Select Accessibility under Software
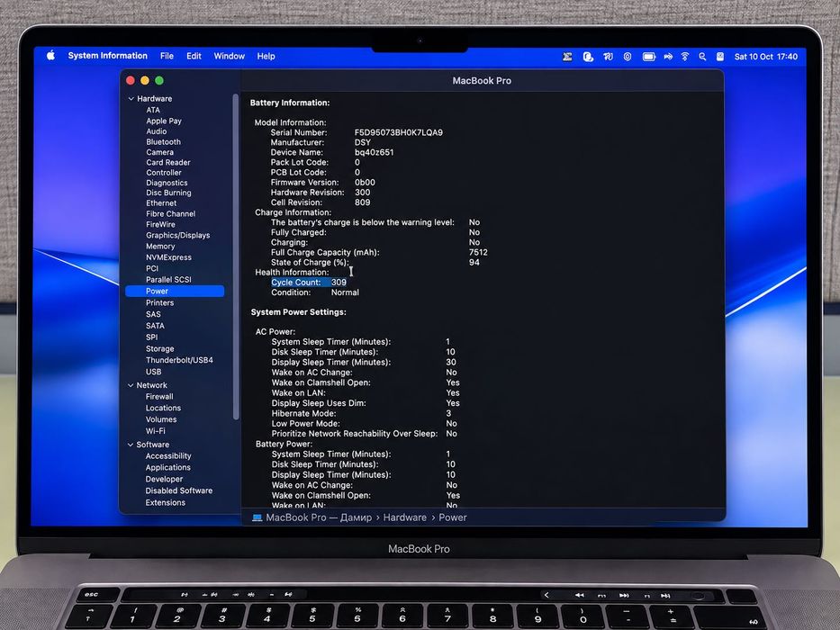This screenshot has width=840, height=630. 168,456
